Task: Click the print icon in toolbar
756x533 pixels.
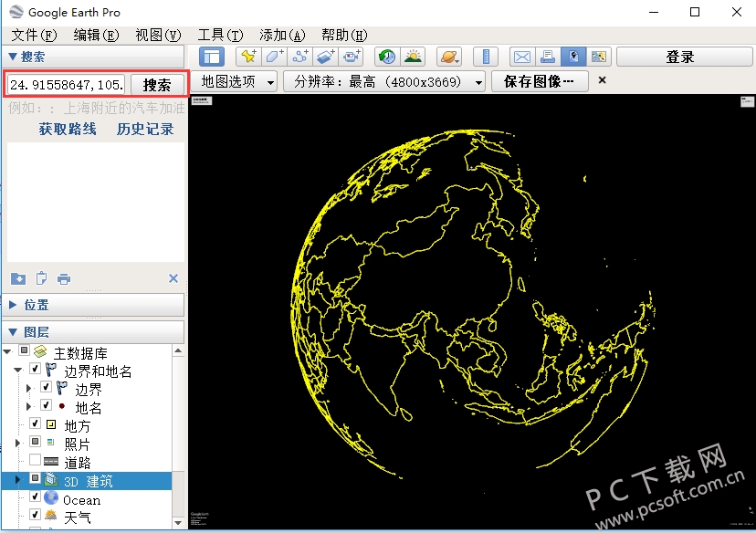Action: tap(547, 57)
